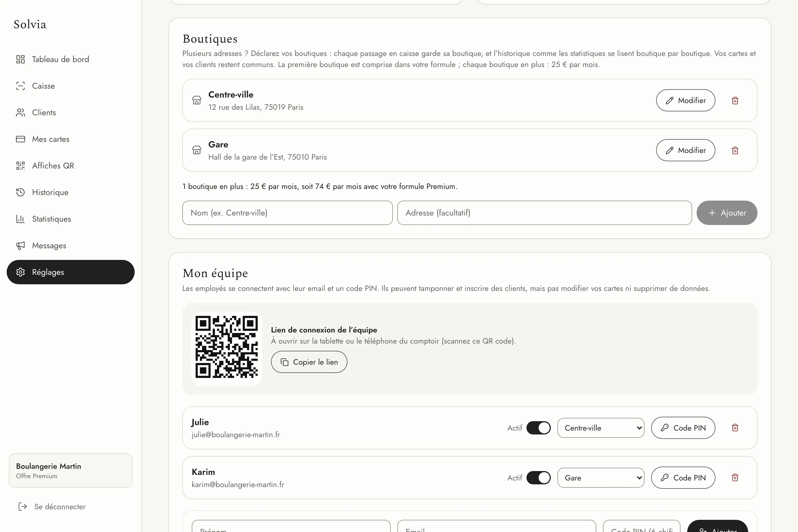Go to Caisse page
This screenshot has width=798, height=532.
pyautogui.click(x=71, y=86)
